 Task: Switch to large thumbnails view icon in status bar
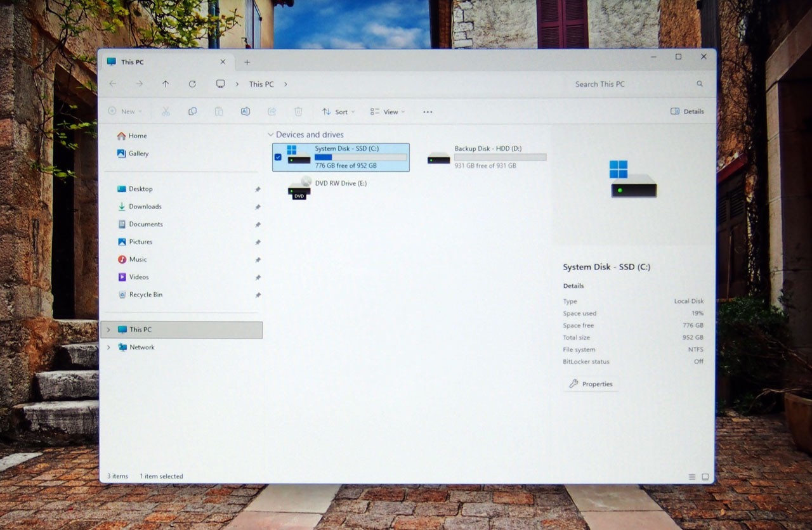tap(705, 477)
